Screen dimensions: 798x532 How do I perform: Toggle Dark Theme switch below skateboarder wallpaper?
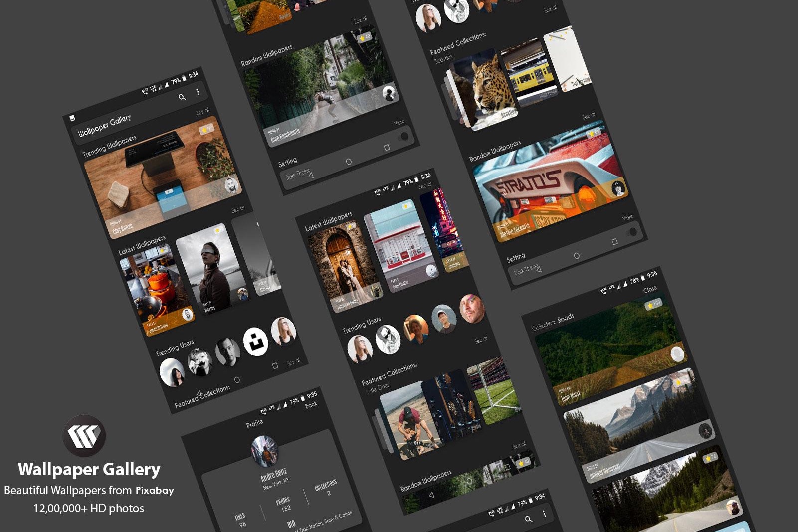[x=403, y=137]
